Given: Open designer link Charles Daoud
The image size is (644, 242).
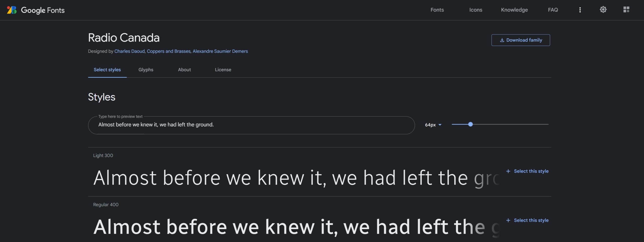Looking at the screenshot, I should (x=129, y=51).
